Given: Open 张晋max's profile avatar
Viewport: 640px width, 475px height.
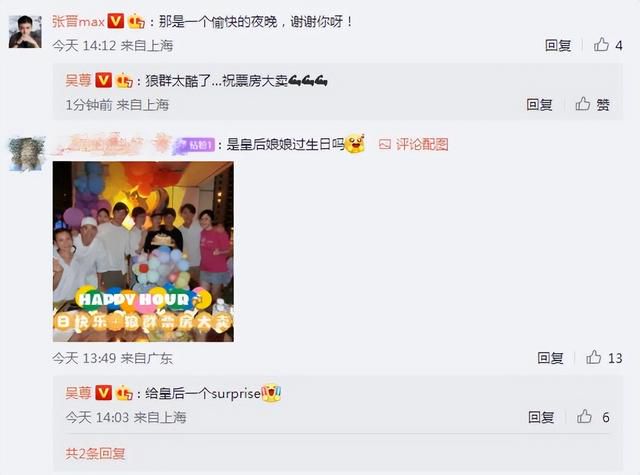Looking at the screenshot, I should tap(25, 32).
